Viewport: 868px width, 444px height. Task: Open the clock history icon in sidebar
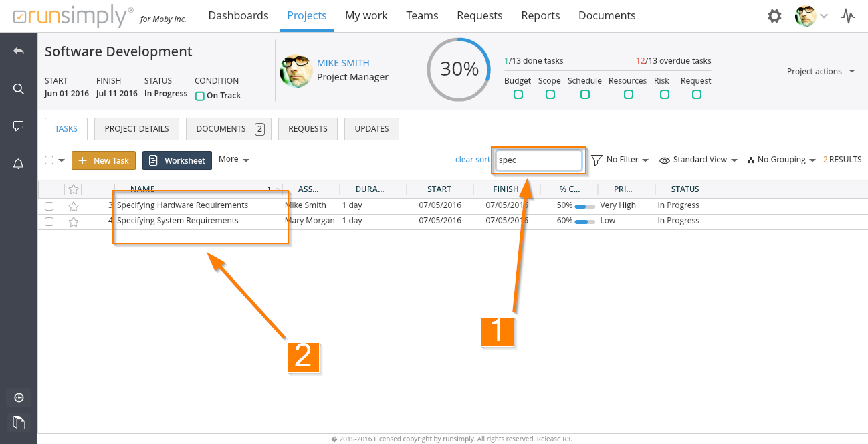(x=19, y=398)
